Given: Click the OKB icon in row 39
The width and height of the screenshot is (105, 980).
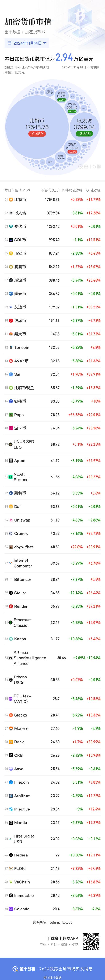Looking at the screenshot, I should click(x=11, y=756).
